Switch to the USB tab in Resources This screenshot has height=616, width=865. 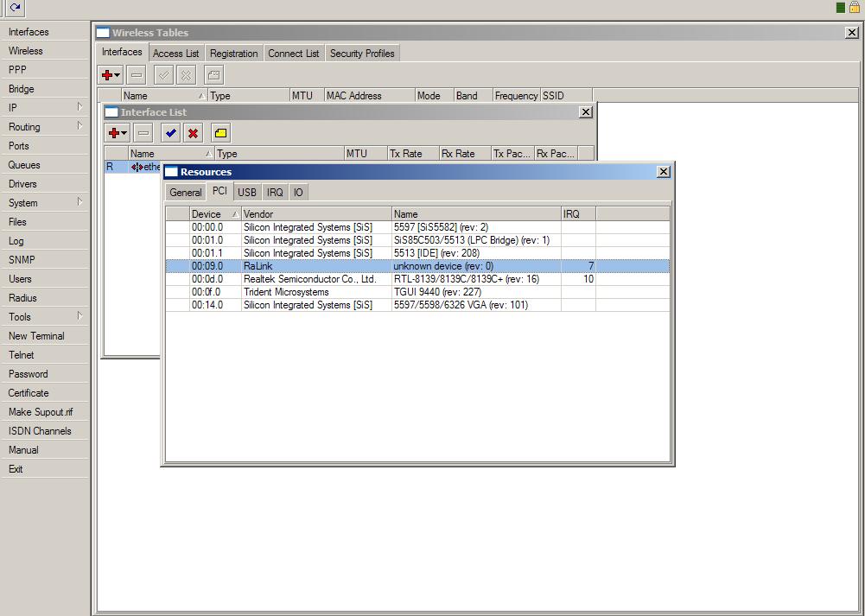coord(247,193)
